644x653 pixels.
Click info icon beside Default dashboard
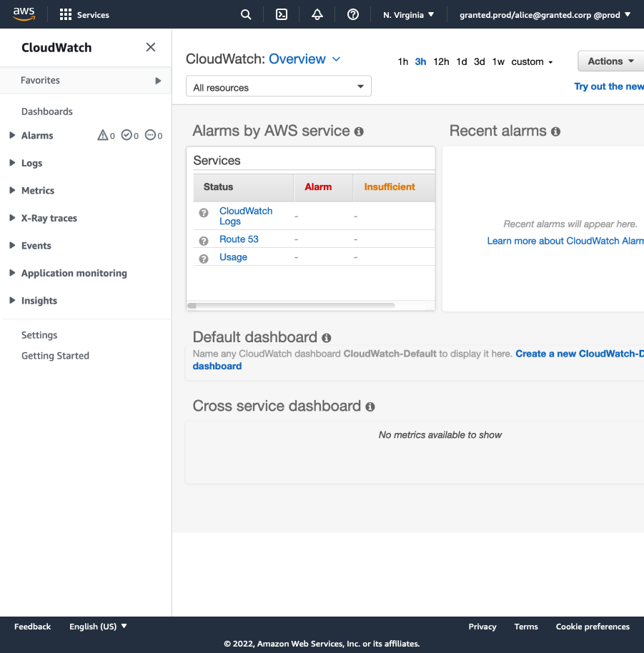326,338
